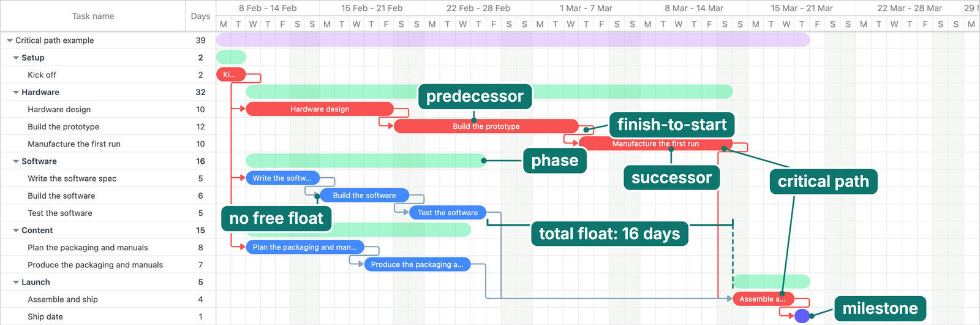Image resolution: width=980 pixels, height=325 pixels.
Task: Click the 39 days value for Critical path example
Action: tap(200, 40)
